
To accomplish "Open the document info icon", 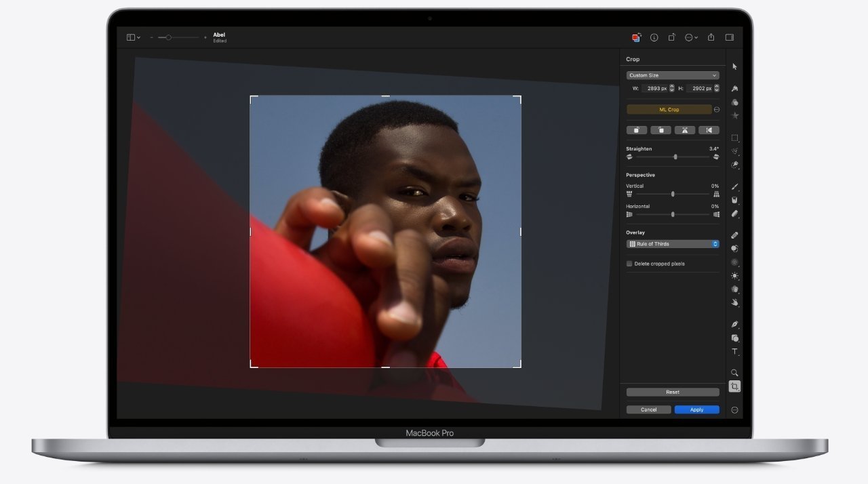I will 654,37.
